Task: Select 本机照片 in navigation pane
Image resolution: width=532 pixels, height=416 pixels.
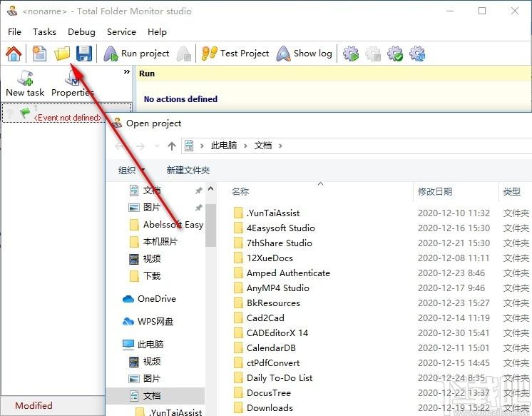Action: pyautogui.click(x=154, y=241)
